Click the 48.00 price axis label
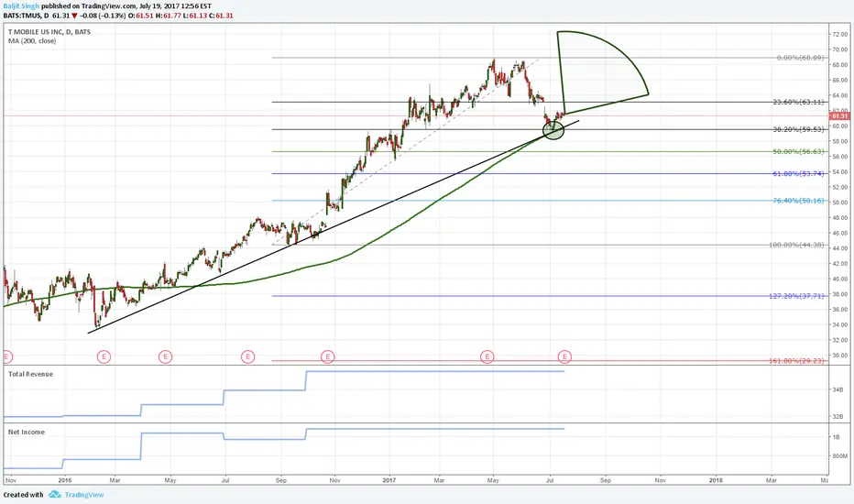854x504 pixels. click(x=840, y=217)
